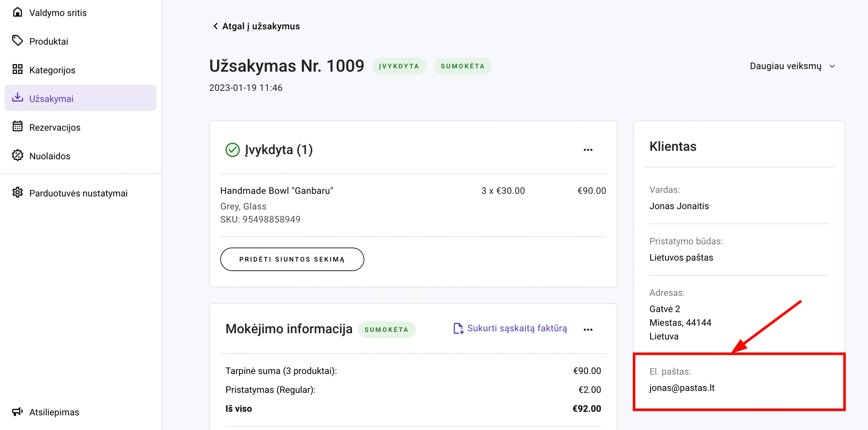Click the Valdymo sritis home icon
868x430 pixels.
(x=17, y=12)
